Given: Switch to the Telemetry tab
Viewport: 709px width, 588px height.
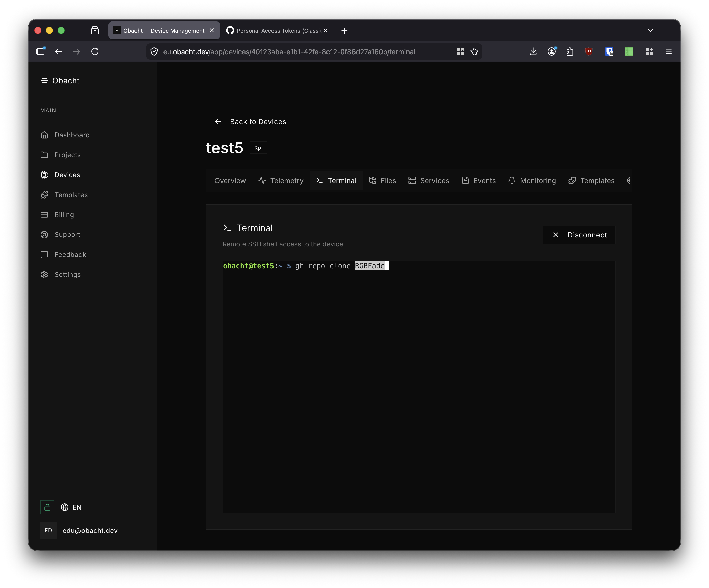Looking at the screenshot, I should click(x=281, y=181).
